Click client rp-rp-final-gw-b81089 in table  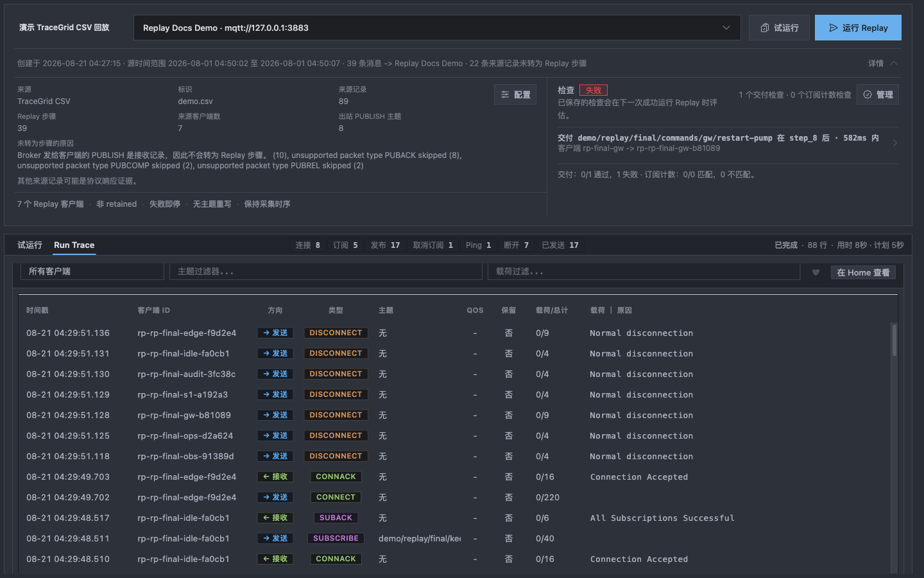click(x=184, y=415)
